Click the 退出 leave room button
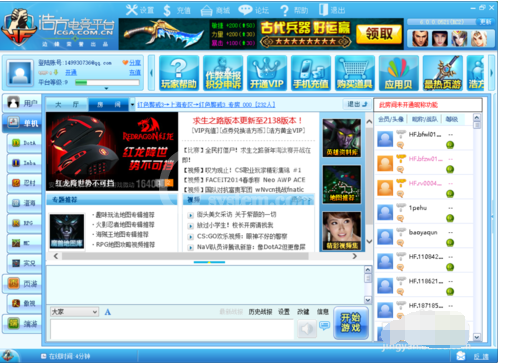511x363 pixels. pos(357,104)
